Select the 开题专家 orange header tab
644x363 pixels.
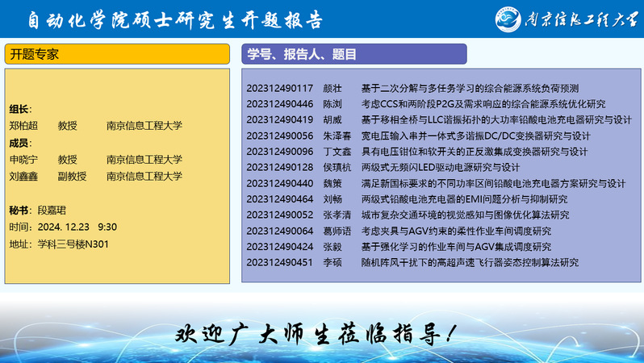tap(118, 54)
